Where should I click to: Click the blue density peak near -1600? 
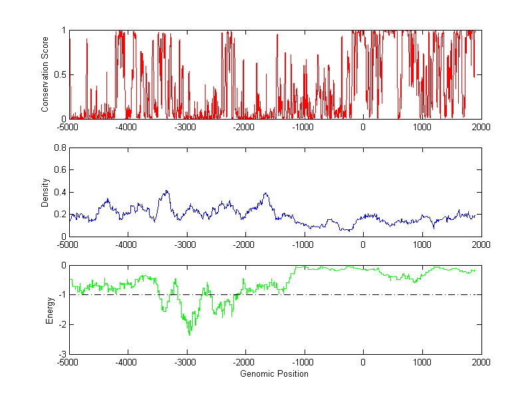coord(266,193)
